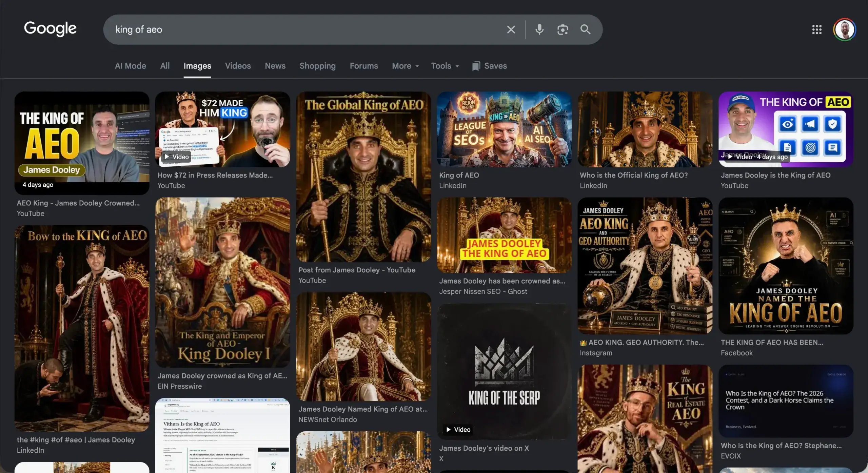Open 'The KING of Real Estate AEO' image

645,418
